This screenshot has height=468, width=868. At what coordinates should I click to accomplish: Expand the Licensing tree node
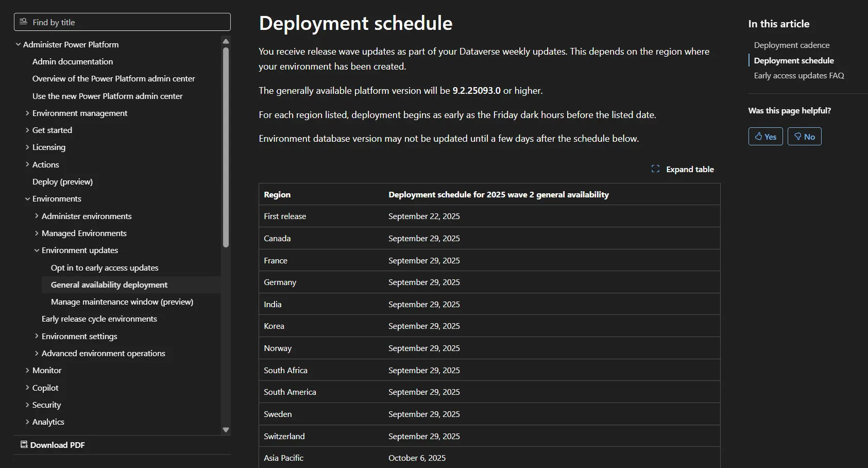pos(27,147)
